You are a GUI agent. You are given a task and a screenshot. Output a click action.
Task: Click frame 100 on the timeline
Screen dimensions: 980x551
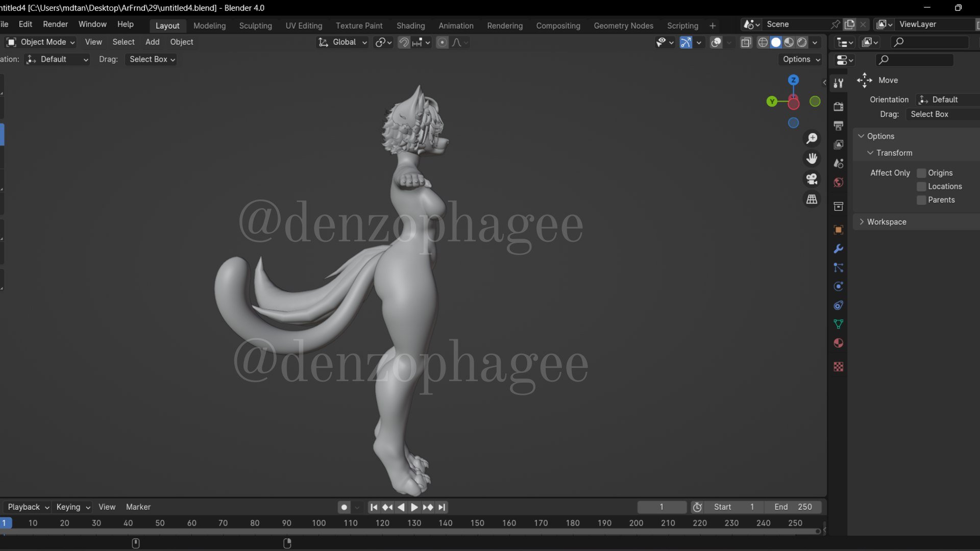click(x=318, y=523)
